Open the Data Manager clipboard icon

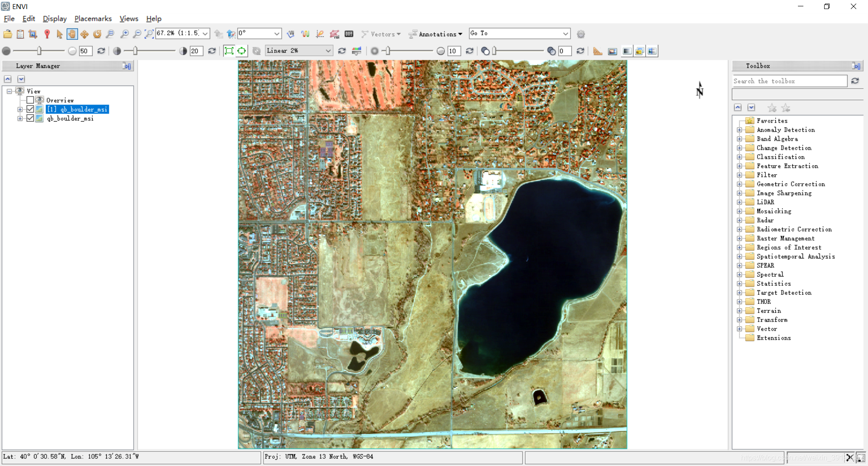click(20, 34)
